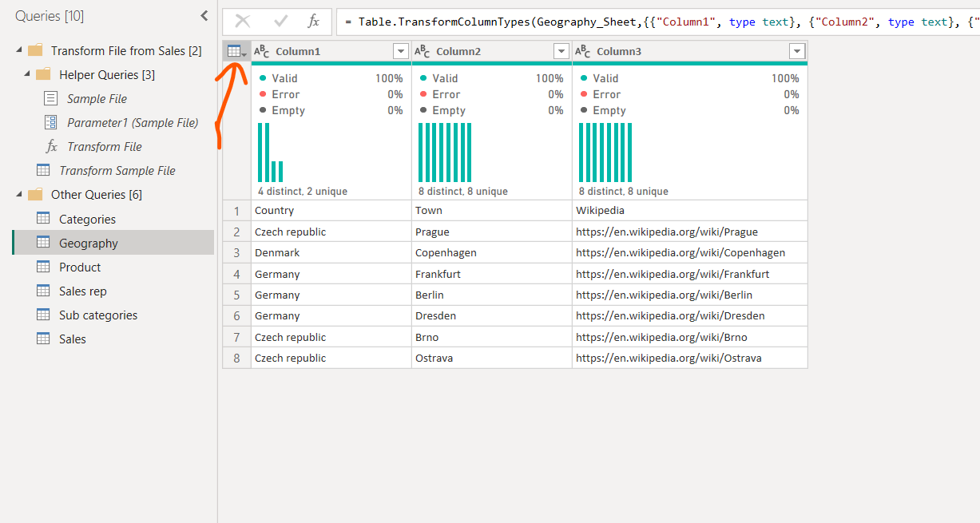Collapse the Transform File from Sales folder
The width and height of the screenshot is (980, 523).
click(19, 50)
